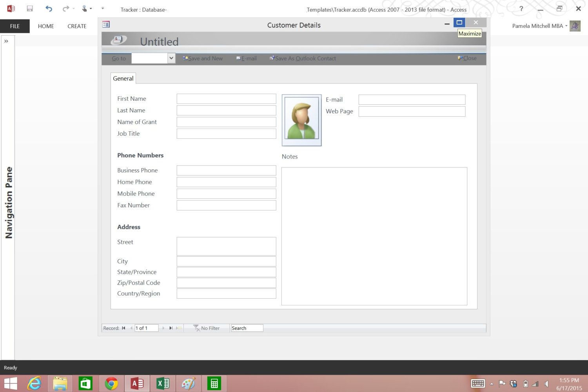
Task: Switch to the CREATE ribbon tab
Action: (77, 26)
